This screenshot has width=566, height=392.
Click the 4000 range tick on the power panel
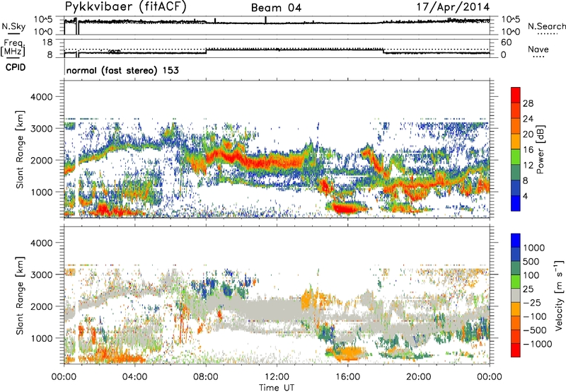pyautogui.click(x=41, y=97)
